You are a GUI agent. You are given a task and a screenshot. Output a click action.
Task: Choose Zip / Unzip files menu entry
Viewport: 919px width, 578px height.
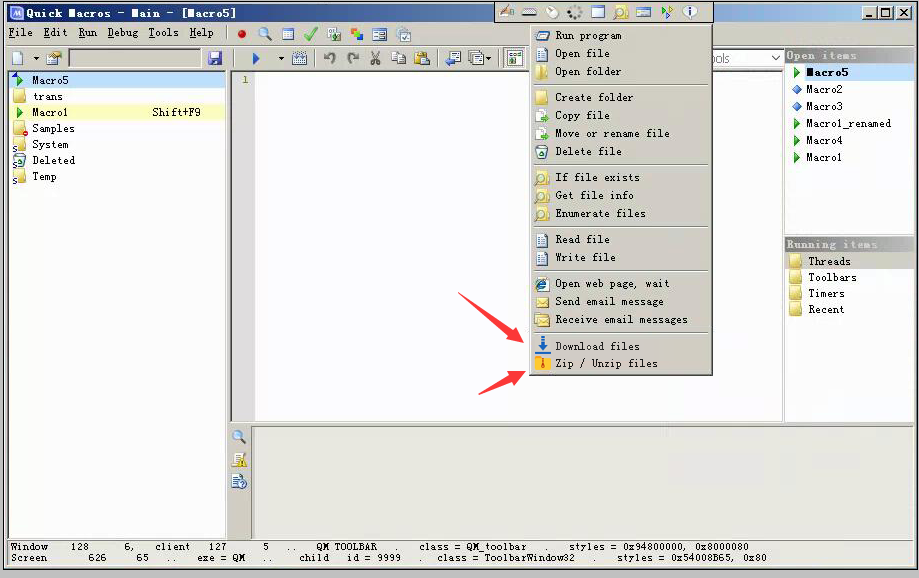pos(606,364)
